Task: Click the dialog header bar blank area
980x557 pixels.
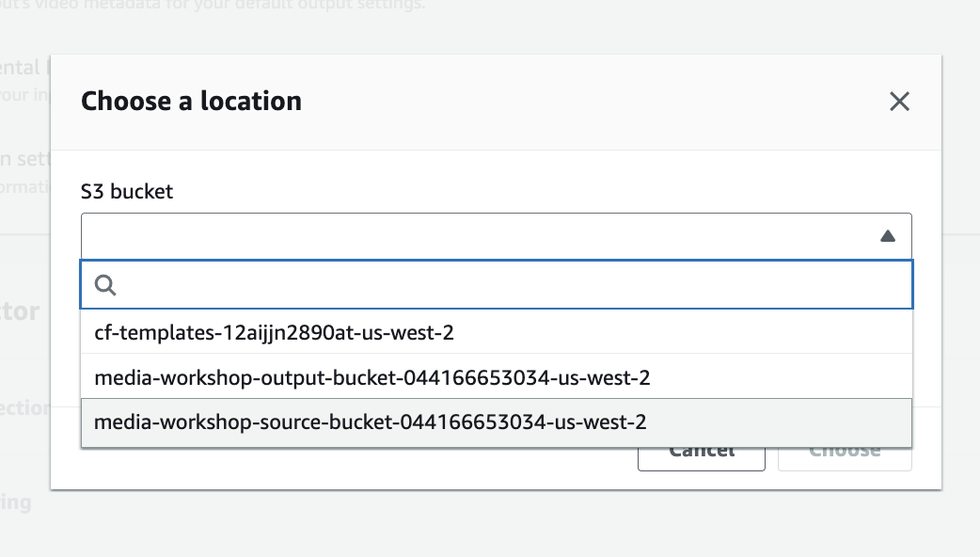Action: [x=583, y=102]
